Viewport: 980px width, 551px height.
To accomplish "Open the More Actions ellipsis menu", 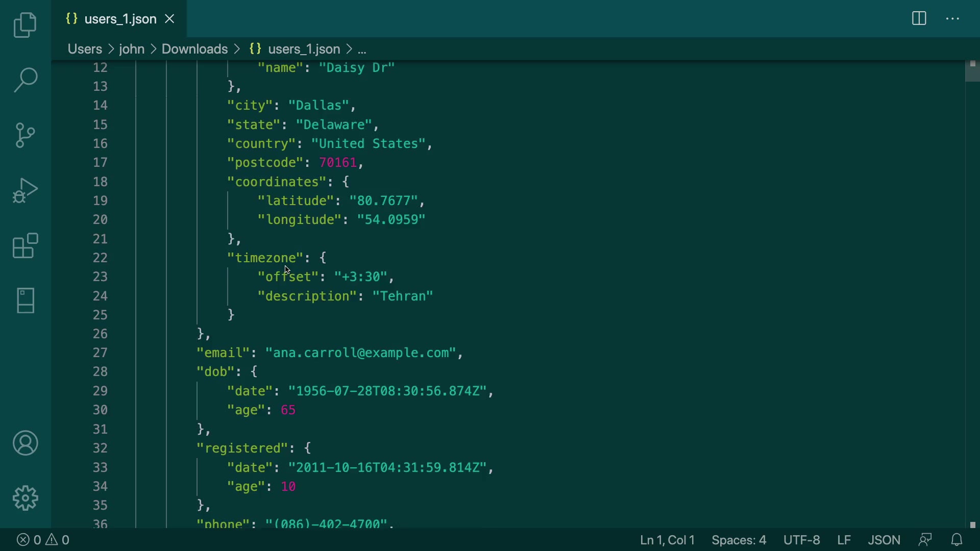I will click(x=952, y=19).
